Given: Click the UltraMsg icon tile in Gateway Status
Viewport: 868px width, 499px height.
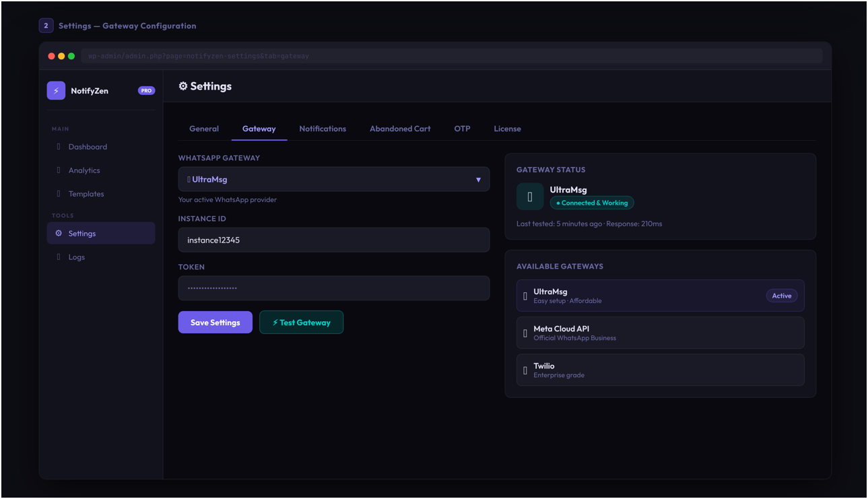Looking at the screenshot, I should pos(530,197).
